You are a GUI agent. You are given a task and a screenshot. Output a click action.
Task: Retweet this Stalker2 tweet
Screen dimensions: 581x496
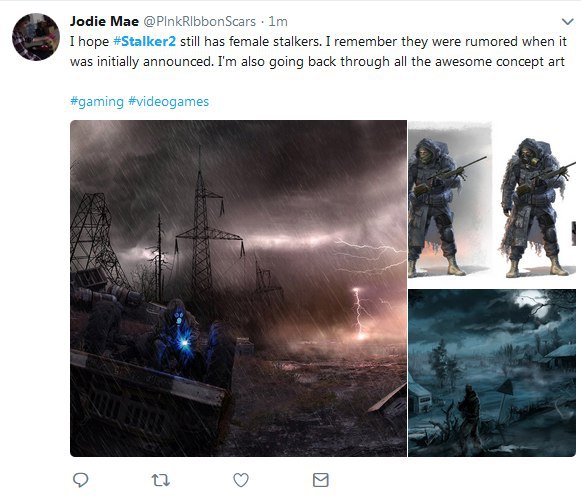(x=161, y=480)
